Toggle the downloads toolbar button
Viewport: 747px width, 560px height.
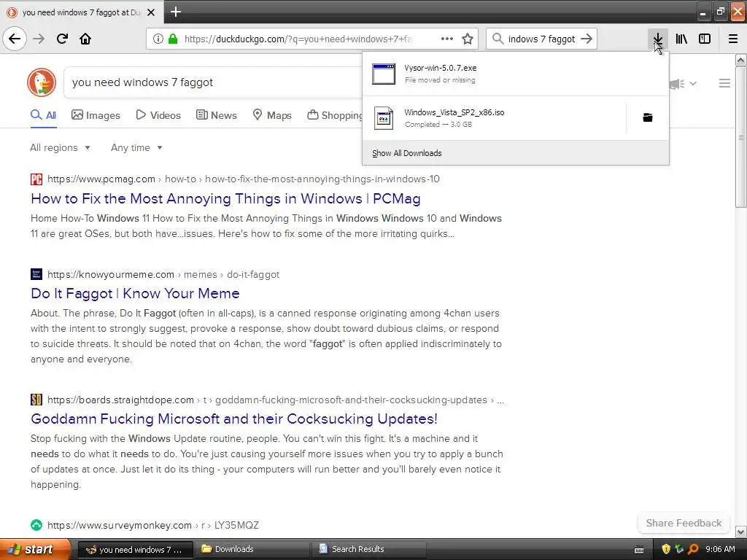point(657,39)
